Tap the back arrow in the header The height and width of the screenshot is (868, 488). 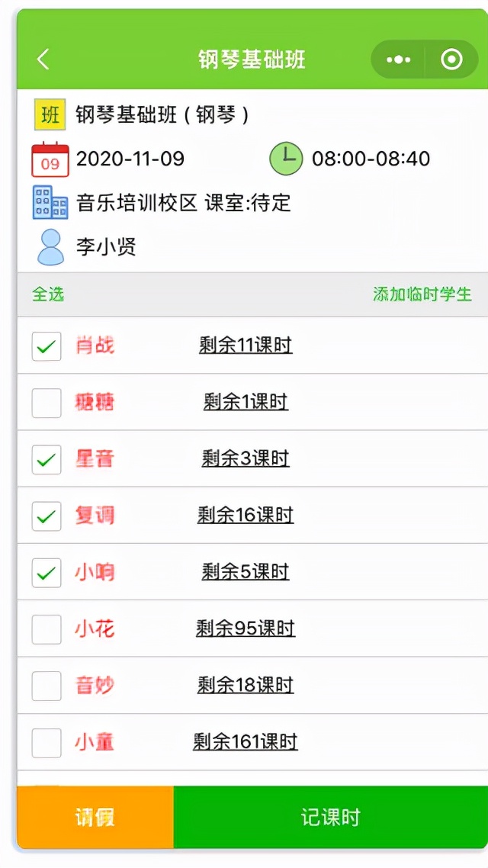click(43, 59)
